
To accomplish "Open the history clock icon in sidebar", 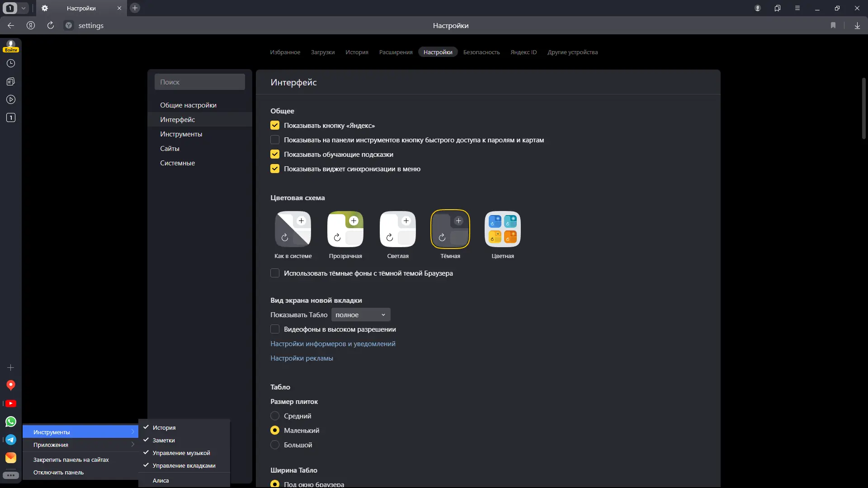I will point(11,64).
